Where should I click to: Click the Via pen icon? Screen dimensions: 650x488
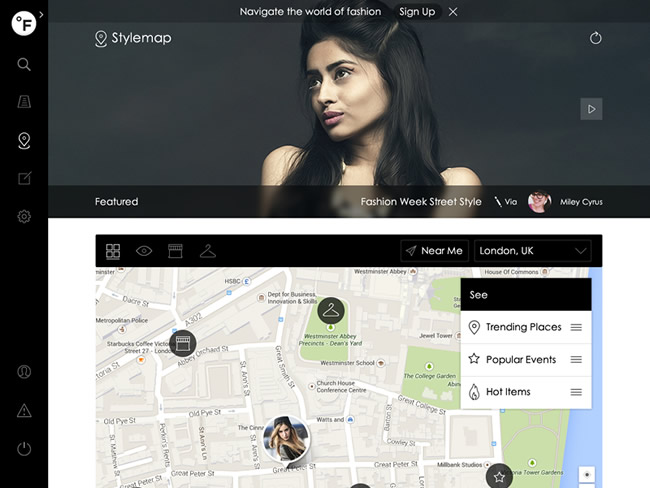pyautogui.click(x=498, y=202)
